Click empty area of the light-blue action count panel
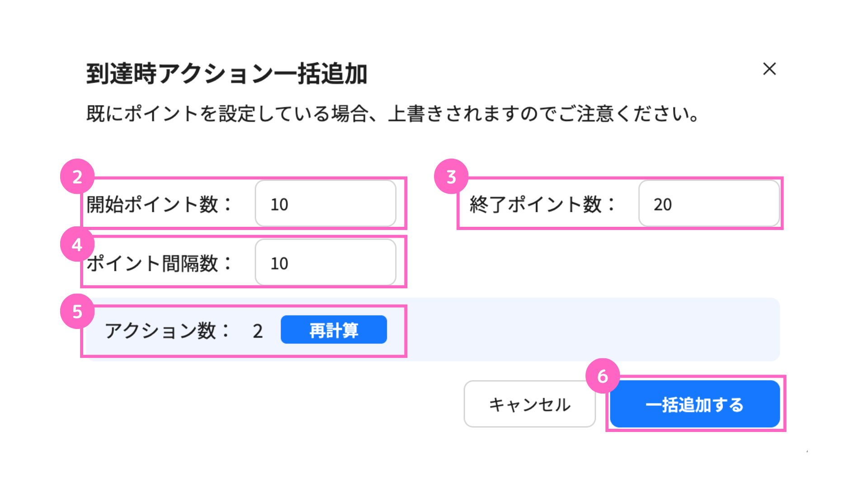This screenshot has height=488, width=868. point(588,330)
